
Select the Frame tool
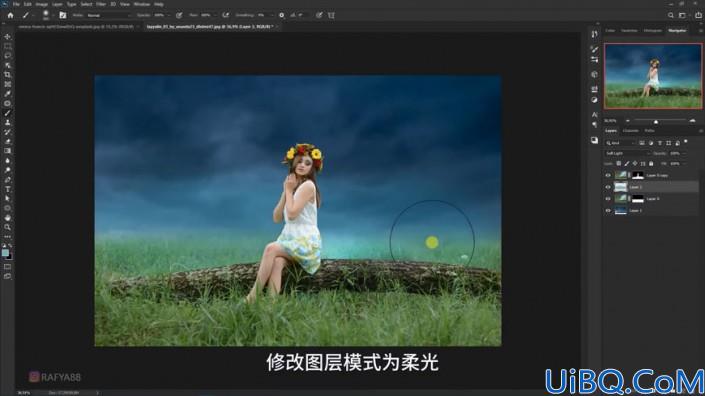tap(8, 84)
